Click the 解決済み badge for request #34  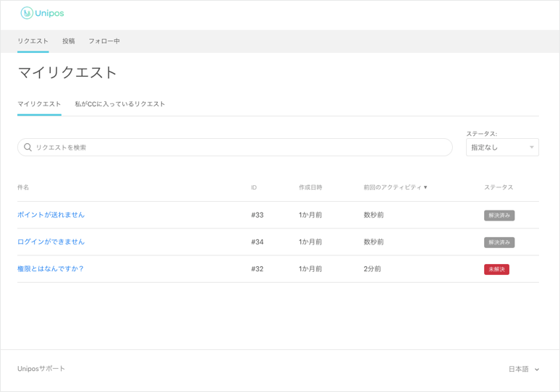(x=499, y=242)
